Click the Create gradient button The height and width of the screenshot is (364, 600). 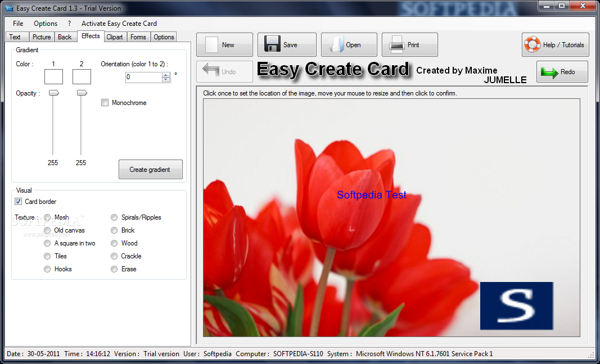pyautogui.click(x=150, y=170)
